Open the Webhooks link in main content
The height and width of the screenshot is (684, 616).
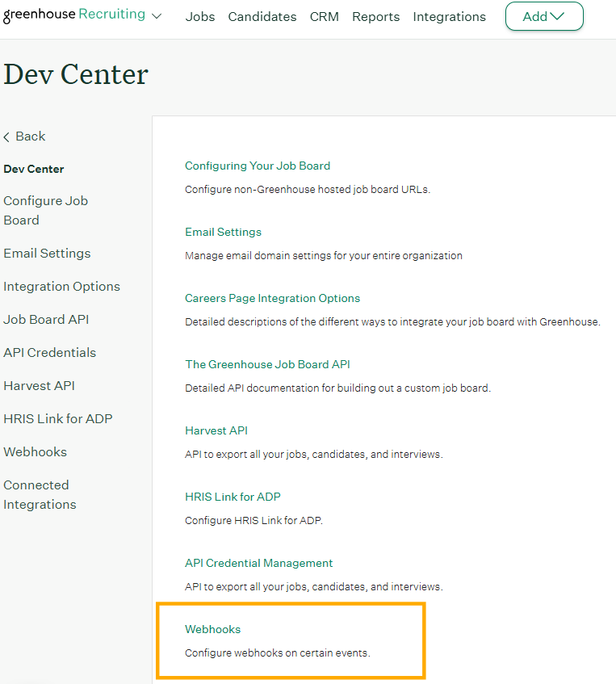tap(213, 629)
